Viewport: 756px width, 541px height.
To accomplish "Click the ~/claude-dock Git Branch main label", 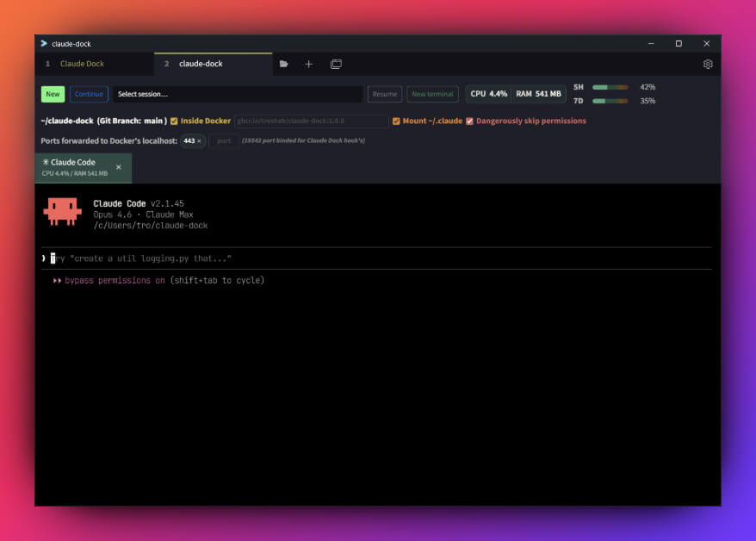I will click(103, 121).
